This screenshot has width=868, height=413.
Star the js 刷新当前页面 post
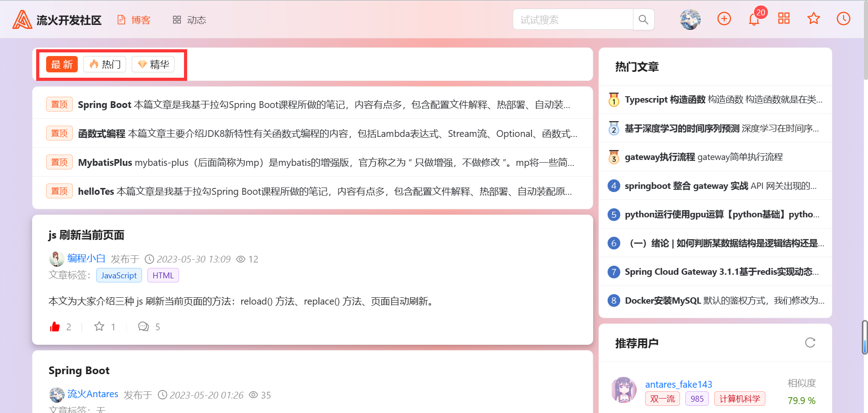99,326
